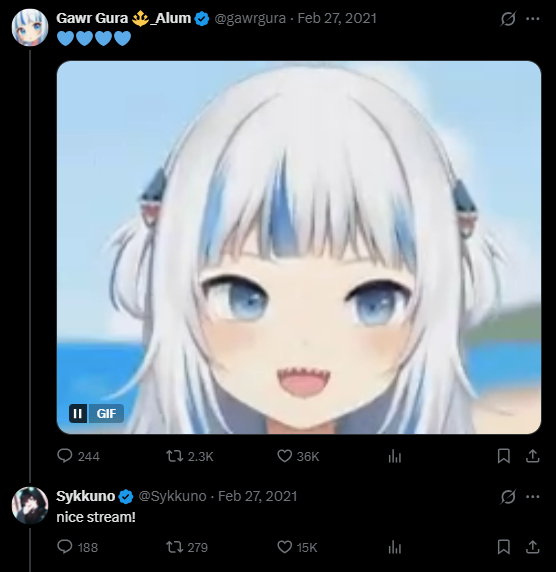Viewport: 556px width, 572px height.
Task: Open Sykkuno's profile picture
Action: [x=30, y=505]
